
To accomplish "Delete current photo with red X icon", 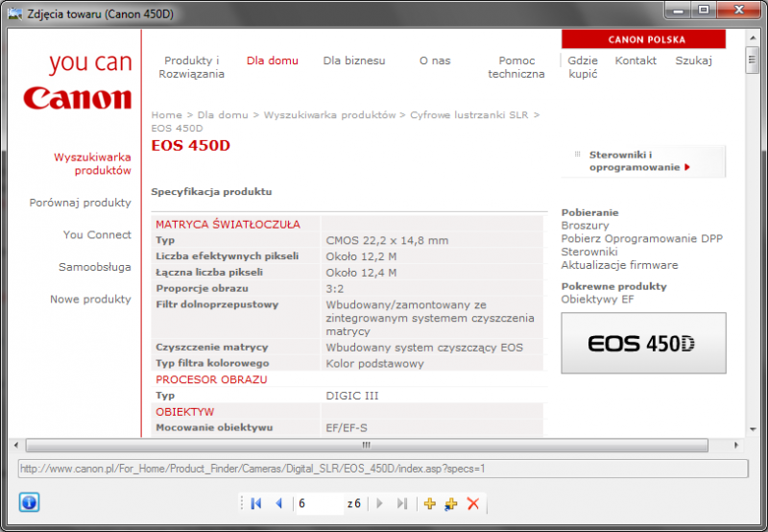I will 472,503.
